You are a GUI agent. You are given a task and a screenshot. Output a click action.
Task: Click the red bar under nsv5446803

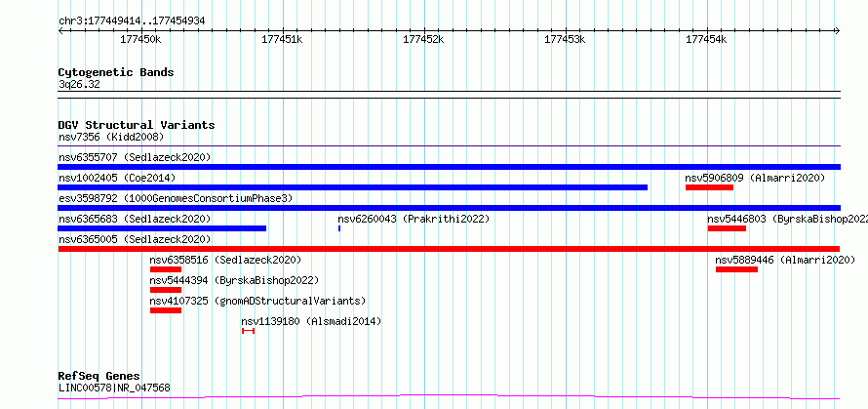(x=727, y=228)
